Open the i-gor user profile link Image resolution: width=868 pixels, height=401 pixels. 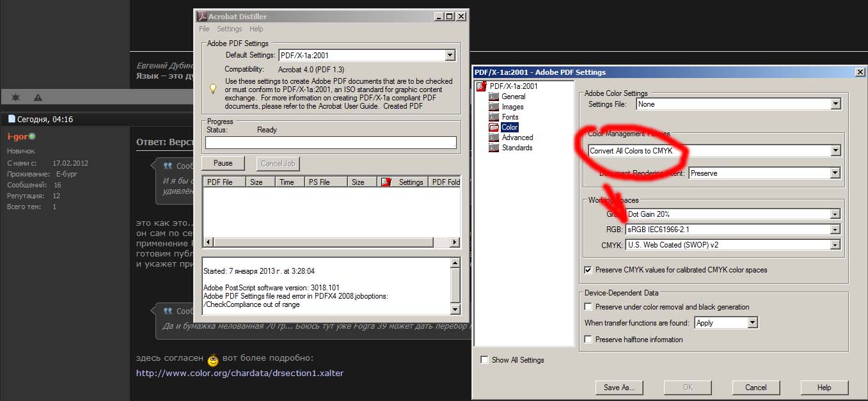pos(17,136)
